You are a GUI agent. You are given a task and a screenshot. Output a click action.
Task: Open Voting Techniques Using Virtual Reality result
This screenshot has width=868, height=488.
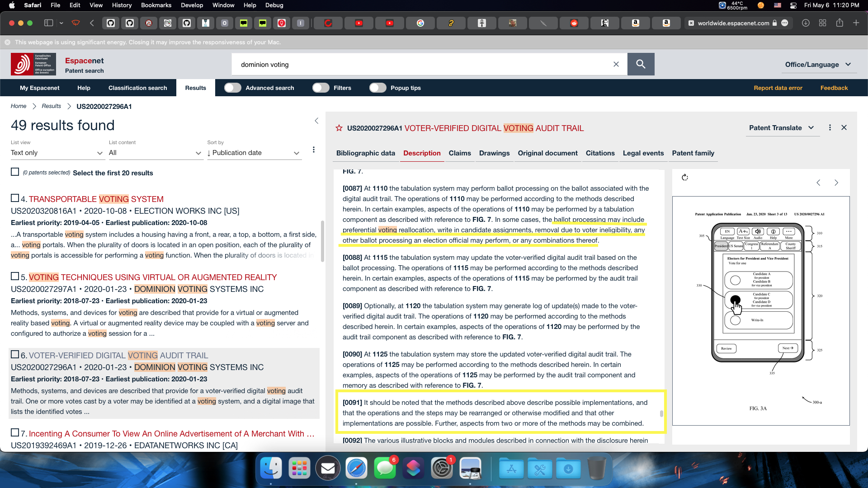point(153,277)
